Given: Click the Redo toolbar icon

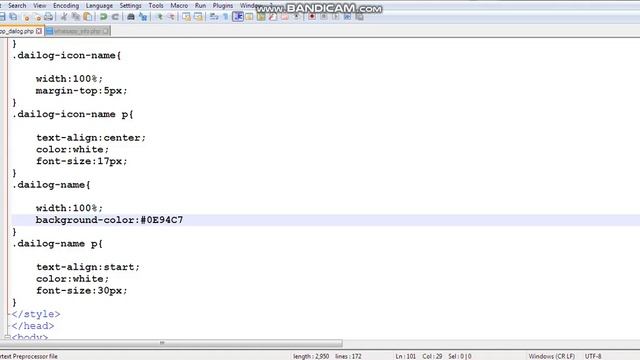Looking at the screenshot, I should 115,17.
